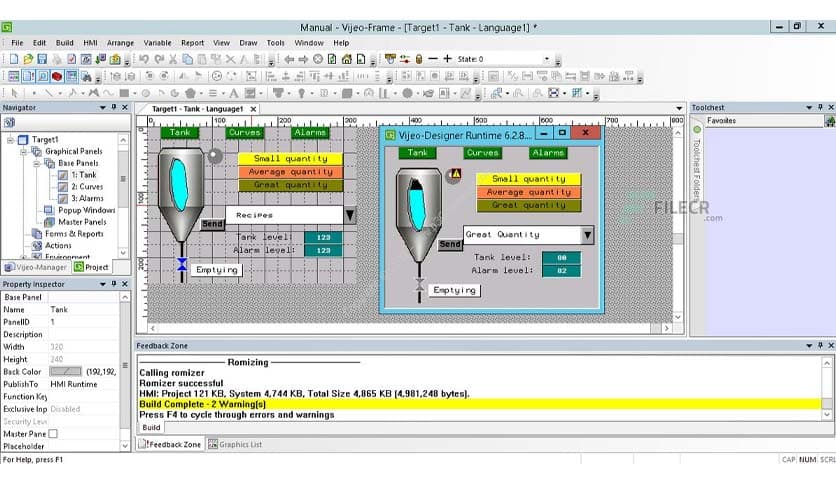Select the Text tool letter A

point(233,93)
